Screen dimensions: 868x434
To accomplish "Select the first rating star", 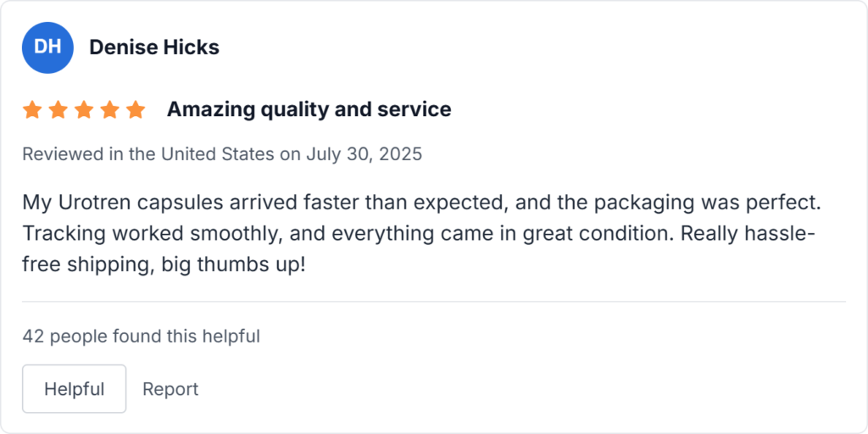I will coord(32,109).
